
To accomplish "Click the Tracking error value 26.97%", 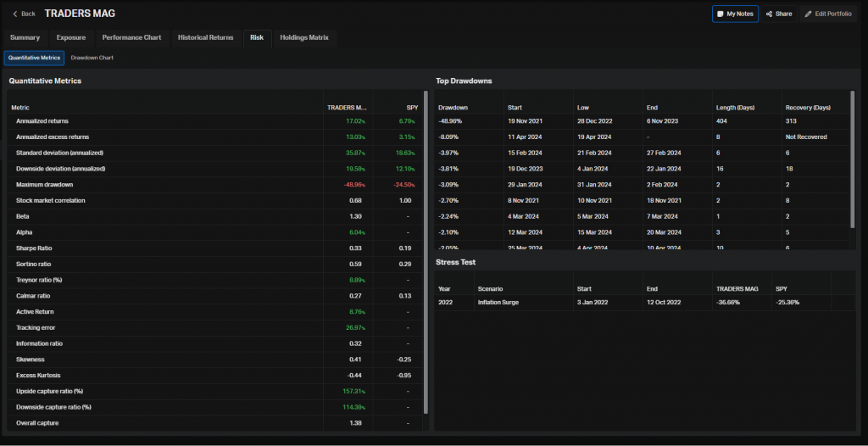I will (x=355, y=327).
